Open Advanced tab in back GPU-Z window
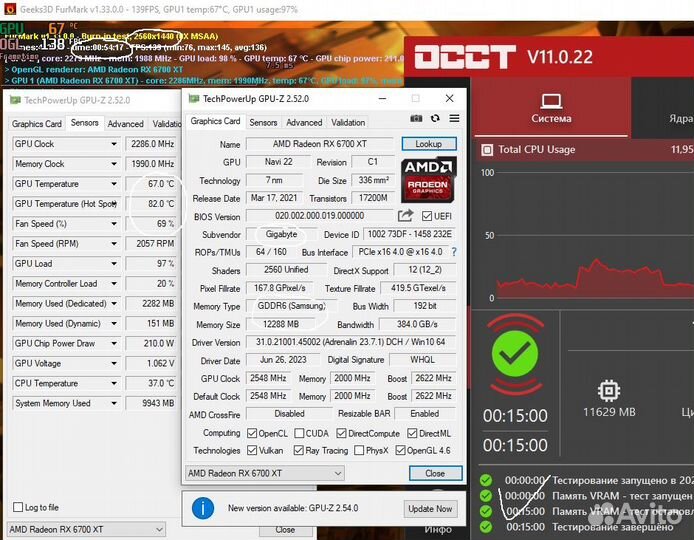The image size is (694, 540). pyautogui.click(x=126, y=124)
